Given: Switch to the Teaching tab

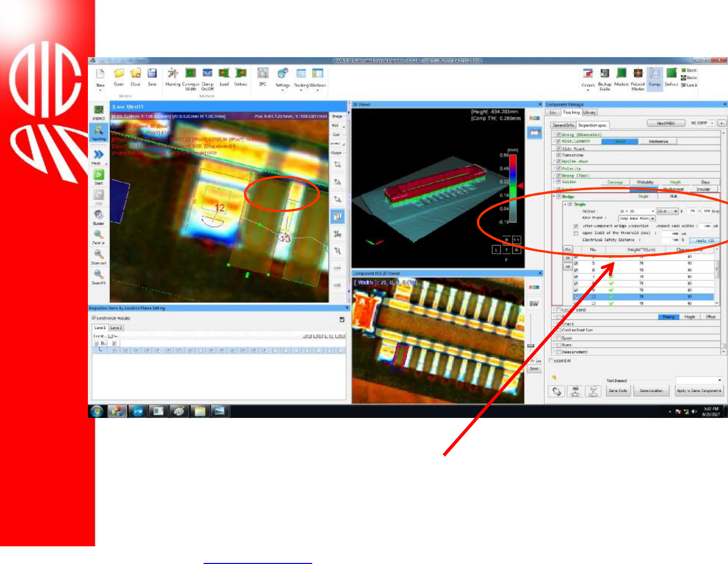Looking at the screenshot, I should (x=571, y=112).
